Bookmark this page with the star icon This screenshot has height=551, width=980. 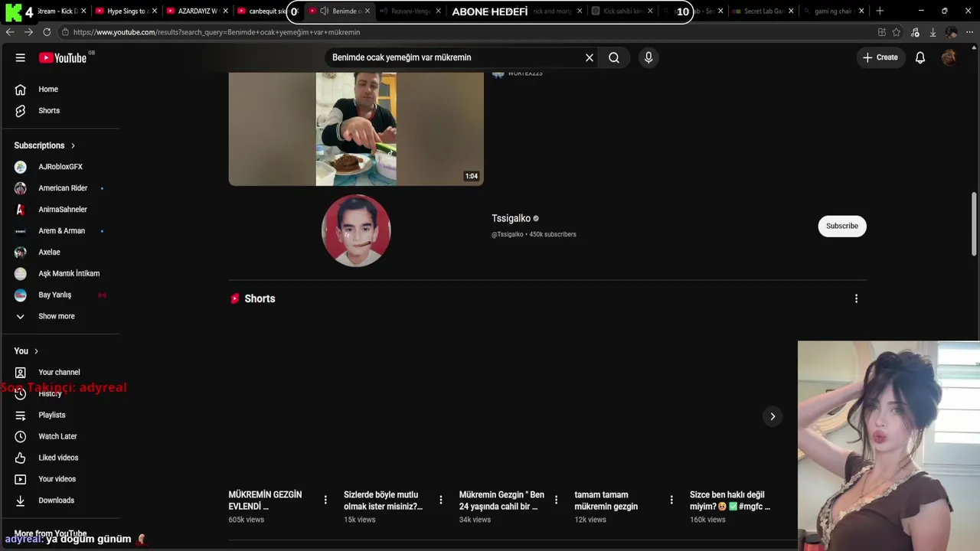click(x=897, y=32)
